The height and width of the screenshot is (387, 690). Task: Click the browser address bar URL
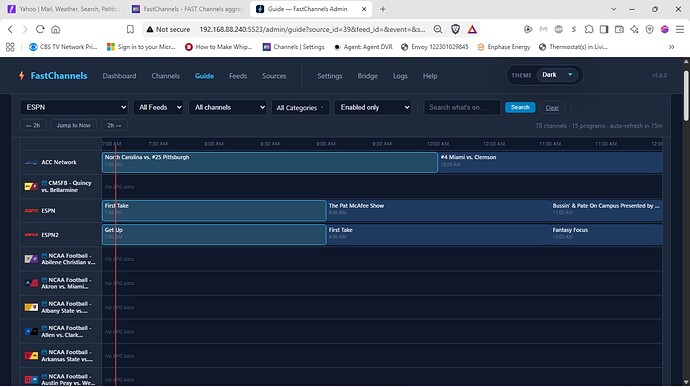click(x=312, y=29)
